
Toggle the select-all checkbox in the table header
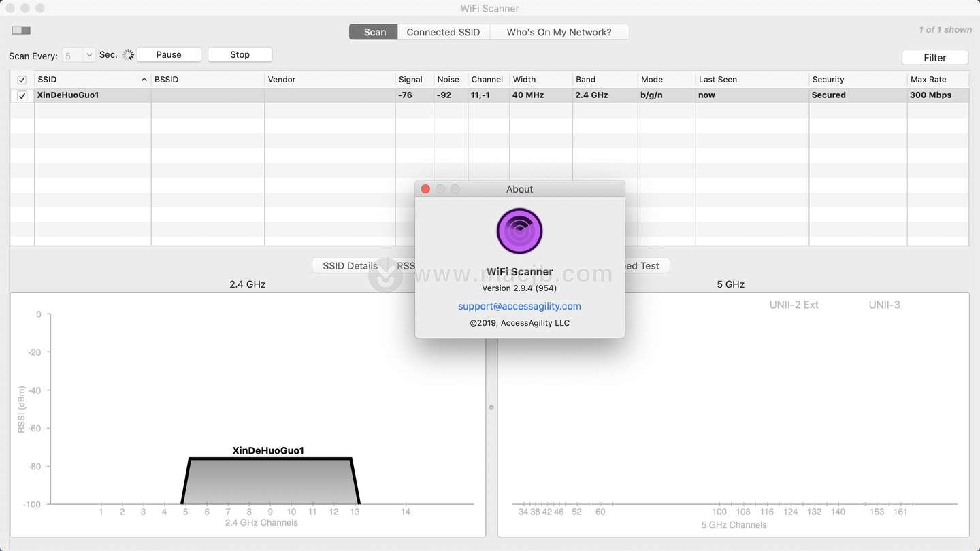[22, 80]
